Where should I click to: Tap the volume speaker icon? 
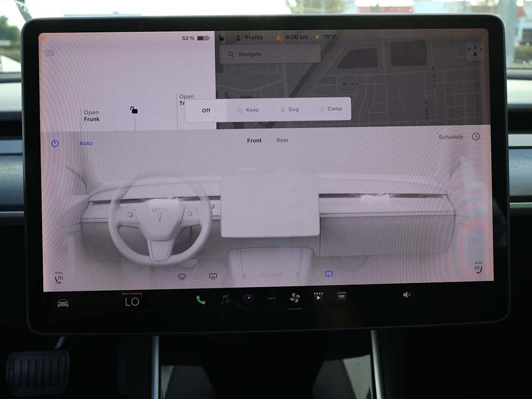(406, 295)
